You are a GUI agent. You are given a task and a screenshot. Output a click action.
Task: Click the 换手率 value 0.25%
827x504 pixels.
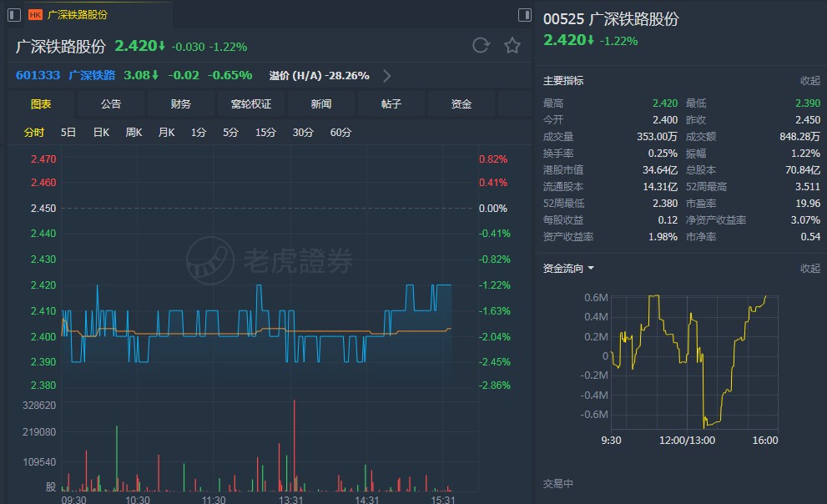(663, 154)
